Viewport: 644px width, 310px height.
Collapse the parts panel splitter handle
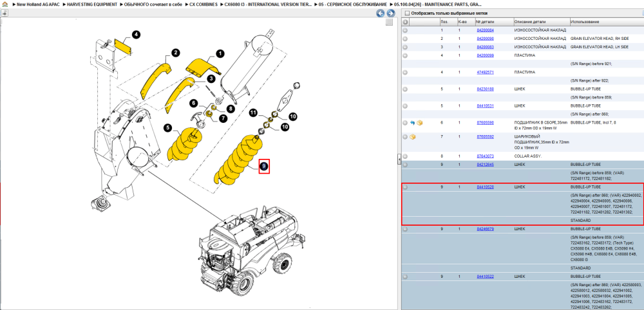point(399,159)
